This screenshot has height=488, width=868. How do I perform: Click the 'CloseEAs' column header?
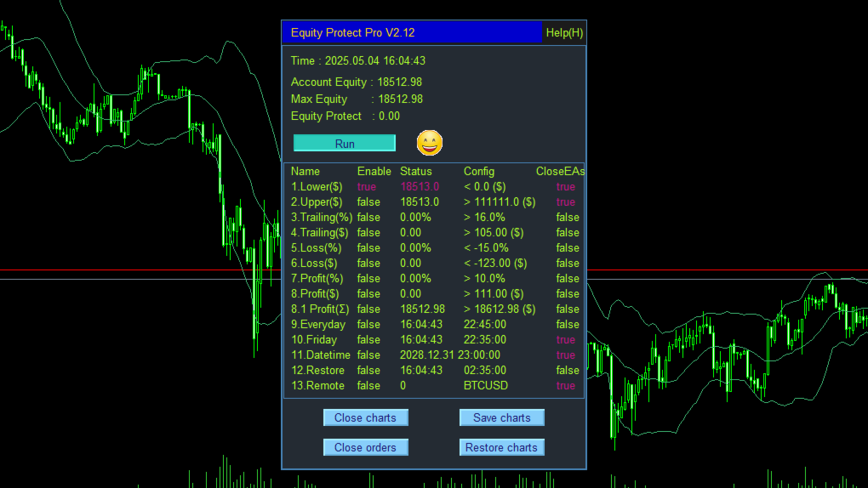point(560,172)
